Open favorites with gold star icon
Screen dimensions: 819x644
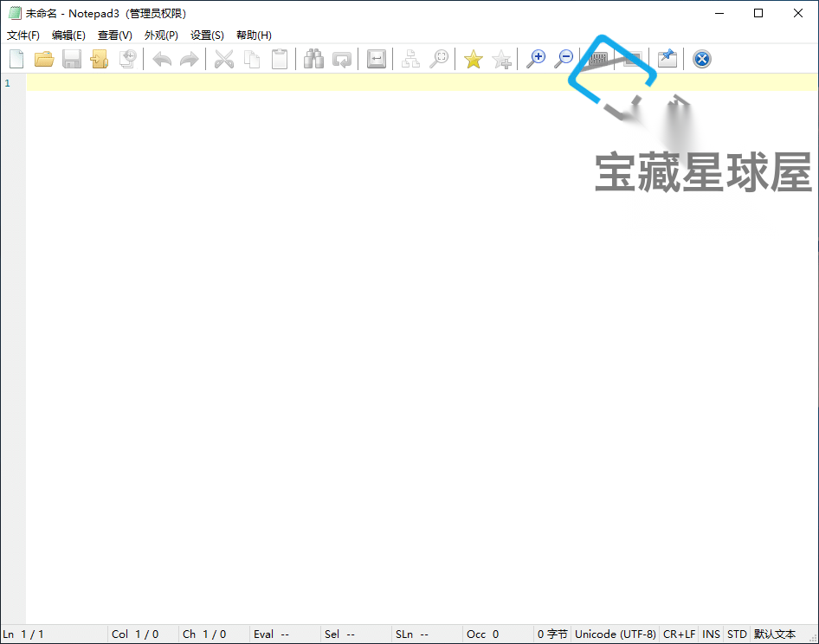(x=474, y=59)
